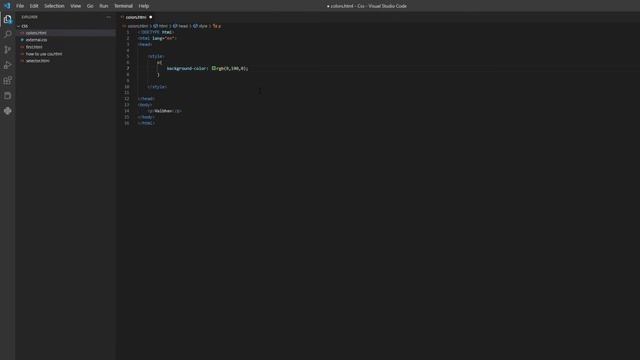Open the Run menu
Screen dimensions: 640x360
pos(104,6)
